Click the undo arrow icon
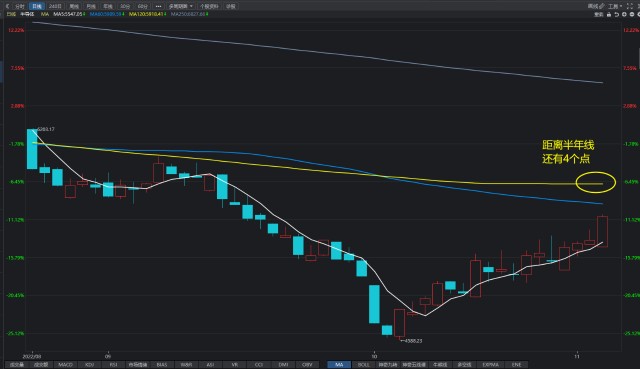The image size is (640, 369). pyautogui.click(x=617, y=14)
